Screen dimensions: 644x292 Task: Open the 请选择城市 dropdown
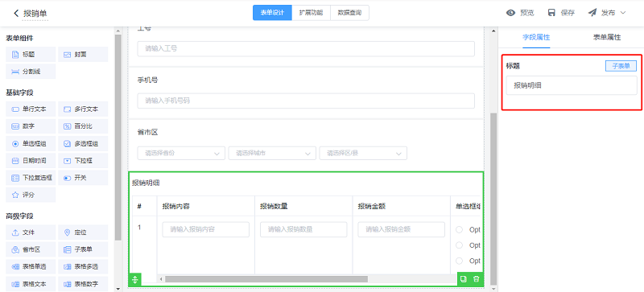[x=272, y=153]
